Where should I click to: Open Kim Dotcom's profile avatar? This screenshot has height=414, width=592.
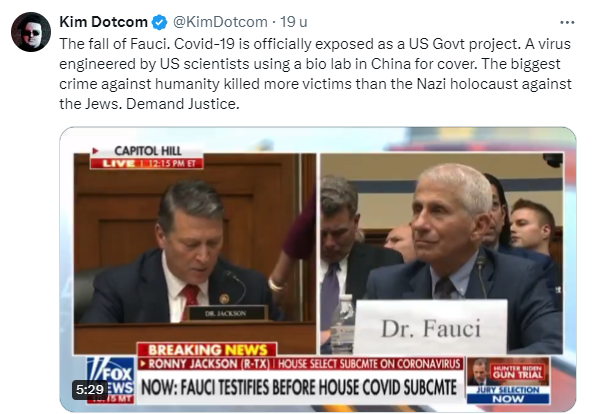[x=31, y=32]
